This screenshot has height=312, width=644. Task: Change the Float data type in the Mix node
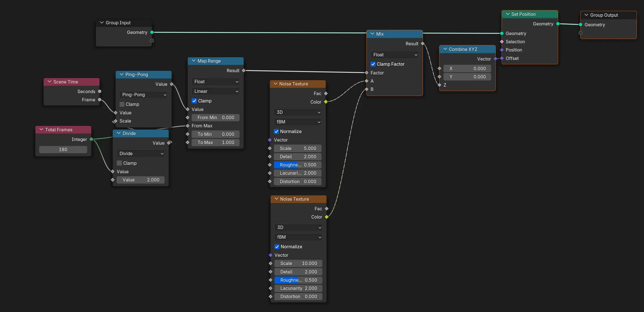(394, 55)
